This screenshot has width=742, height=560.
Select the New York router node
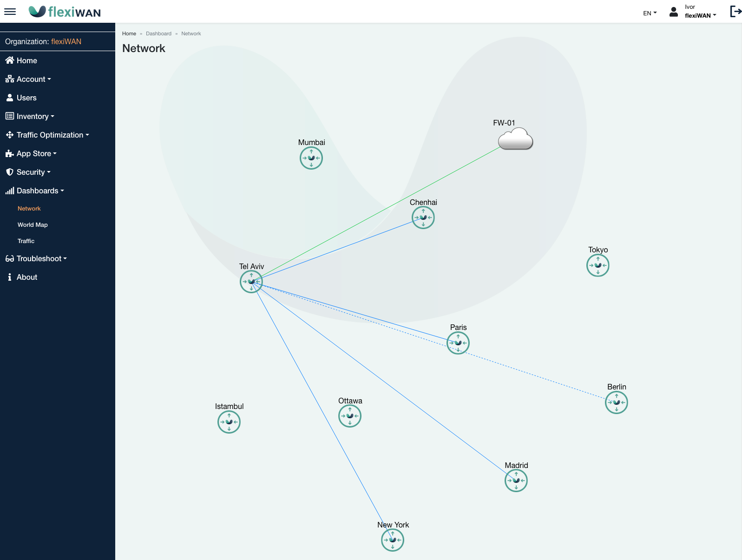point(393,540)
